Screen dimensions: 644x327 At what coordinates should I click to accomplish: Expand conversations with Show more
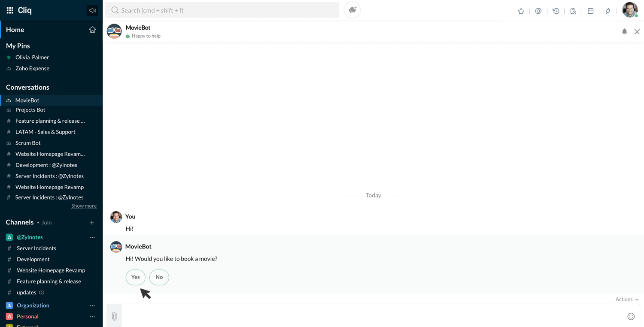click(84, 206)
